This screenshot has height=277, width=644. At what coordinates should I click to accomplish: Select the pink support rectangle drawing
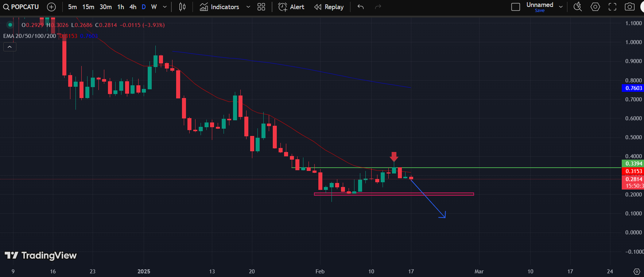(x=394, y=194)
